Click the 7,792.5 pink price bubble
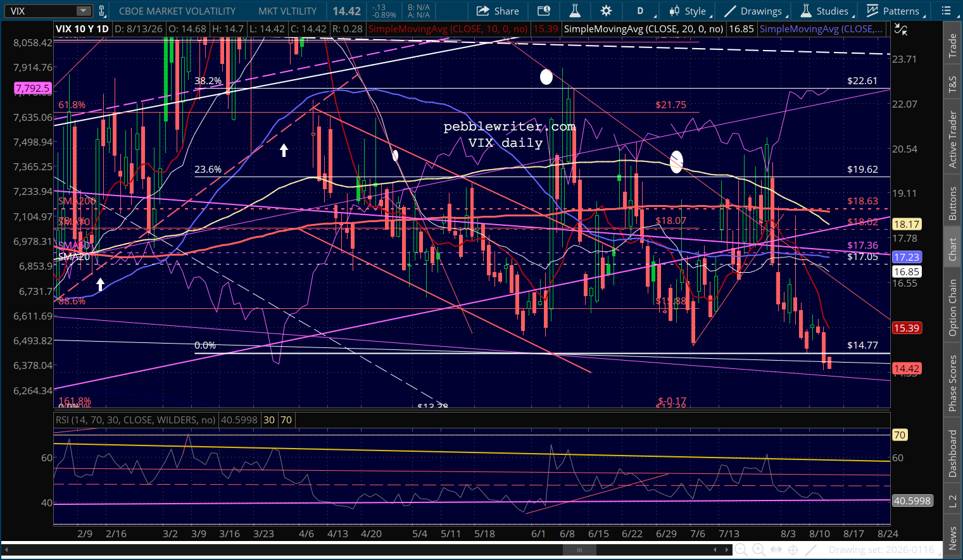 [x=32, y=89]
